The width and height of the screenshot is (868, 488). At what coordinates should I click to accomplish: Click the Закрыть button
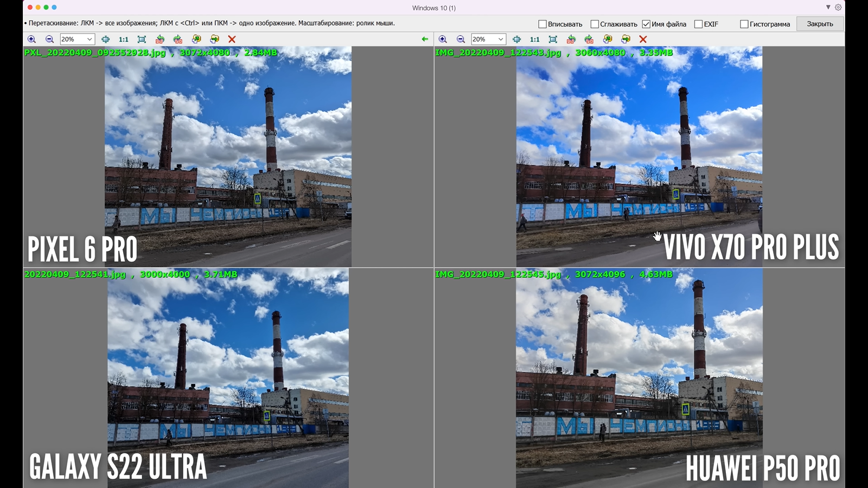click(x=820, y=24)
